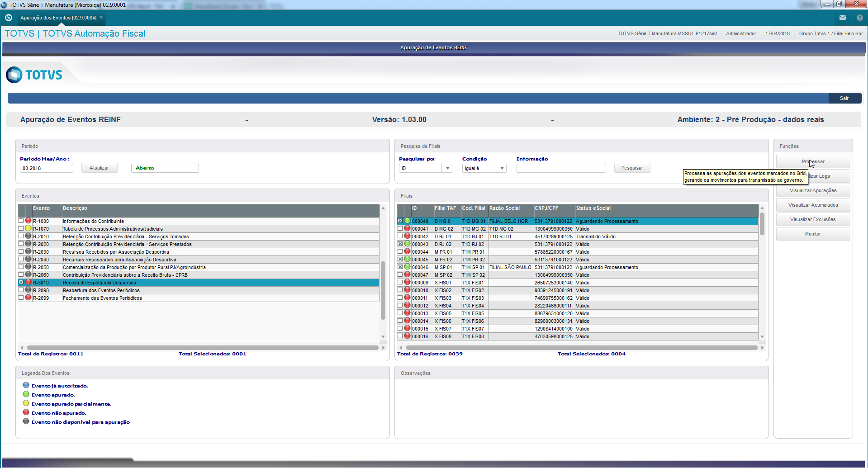This screenshot has width=868, height=468.
Task: Click the 'Aberto' period status field
Action: coord(165,168)
